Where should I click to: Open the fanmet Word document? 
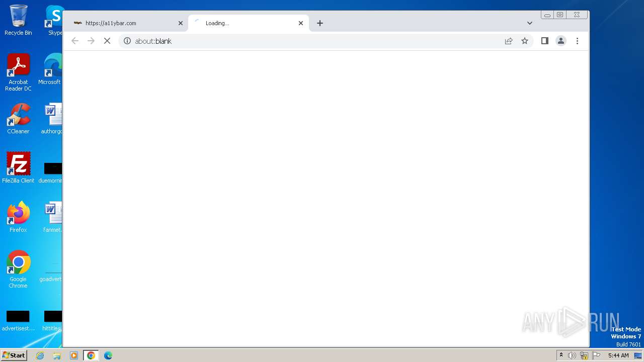(x=52, y=217)
